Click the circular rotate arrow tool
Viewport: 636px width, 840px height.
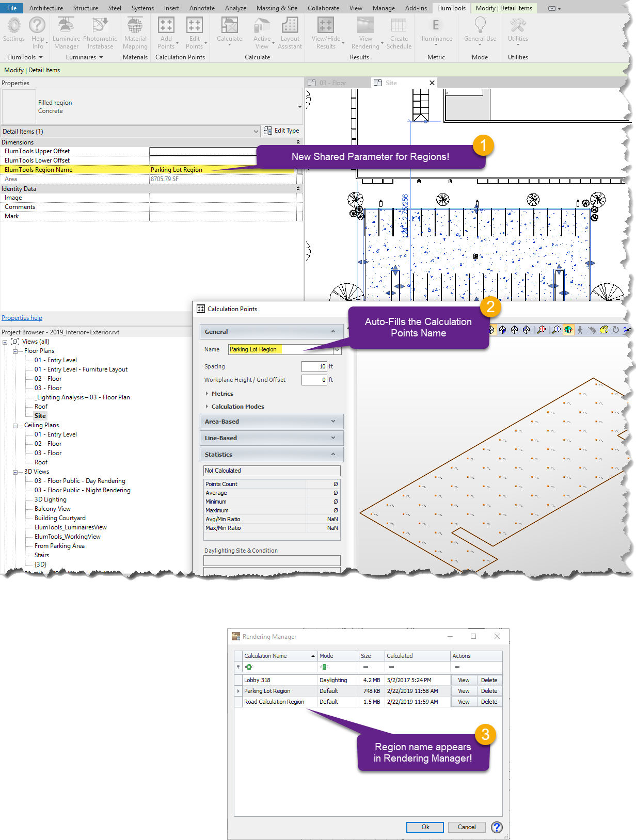(x=615, y=330)
